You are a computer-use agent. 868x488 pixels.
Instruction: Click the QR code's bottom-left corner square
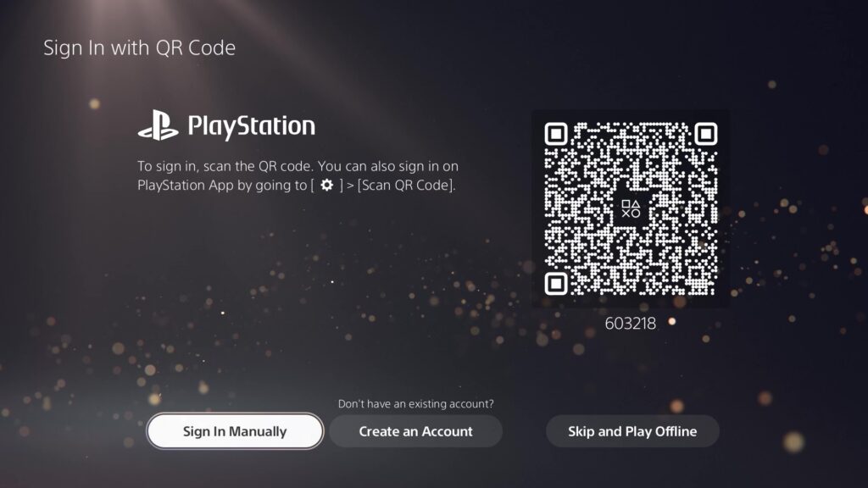pos(556,283)
